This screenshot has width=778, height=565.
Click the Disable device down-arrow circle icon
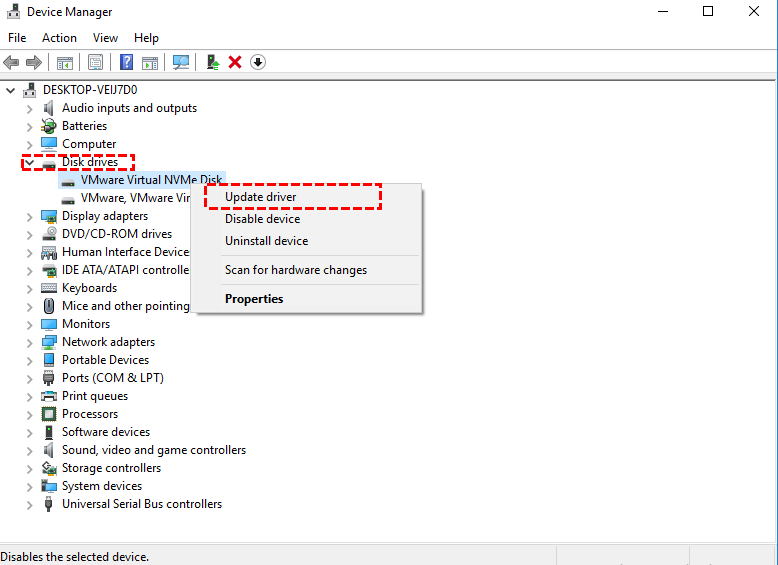(x=258, y=63)
